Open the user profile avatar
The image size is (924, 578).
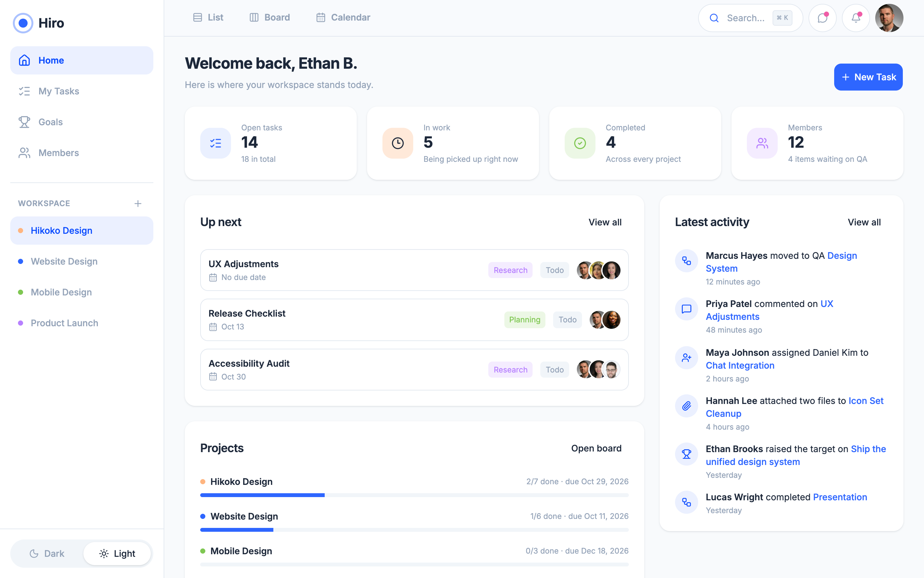(x=889, y=18)
